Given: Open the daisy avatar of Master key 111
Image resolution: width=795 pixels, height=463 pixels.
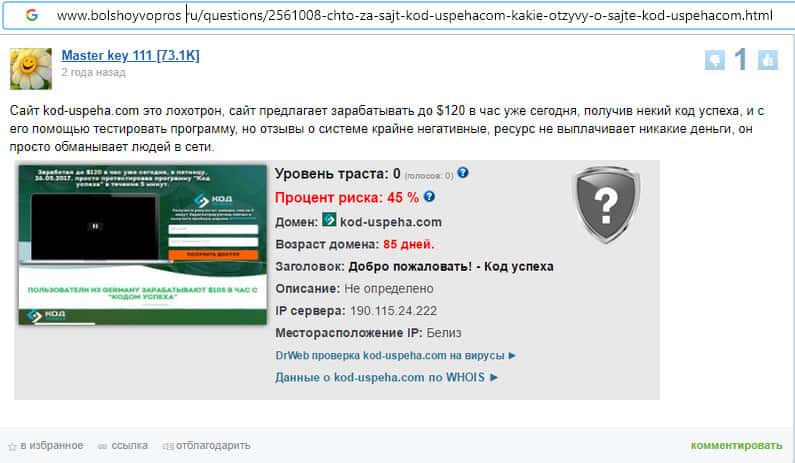Looking at the screenshot, I should tap(31, 69).
